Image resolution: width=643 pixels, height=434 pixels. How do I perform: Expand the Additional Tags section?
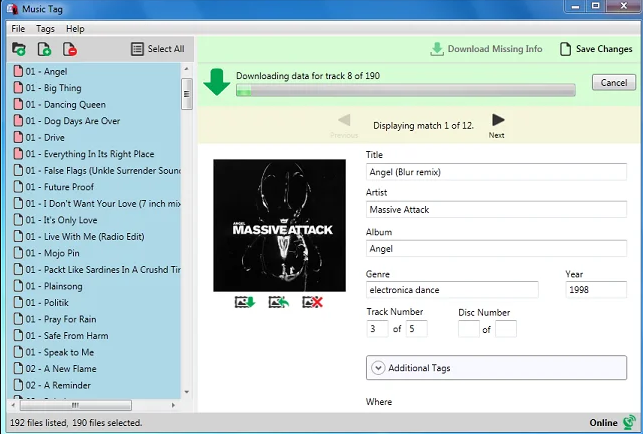pos(496,368)
